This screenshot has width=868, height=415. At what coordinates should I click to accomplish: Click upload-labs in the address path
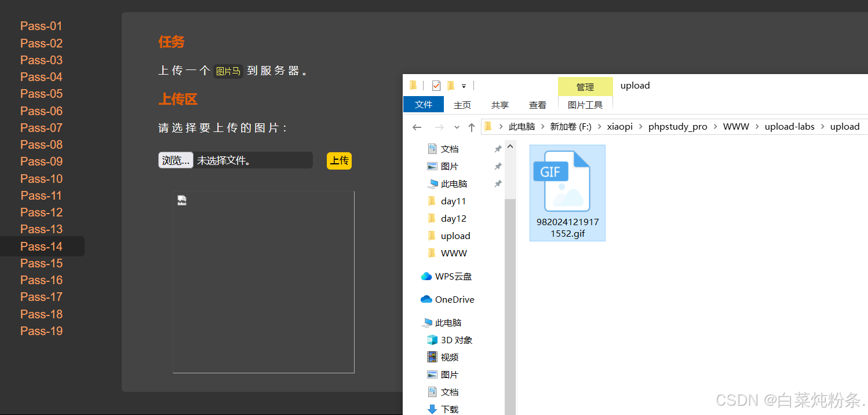click(790, 127)
